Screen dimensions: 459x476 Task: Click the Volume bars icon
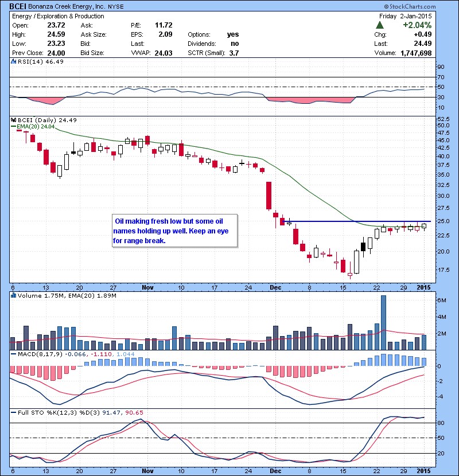(13, 295)
